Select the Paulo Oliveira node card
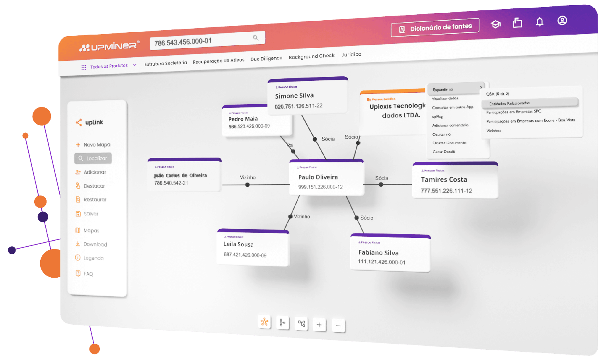The image size is (608, 364). coord(327,178)
